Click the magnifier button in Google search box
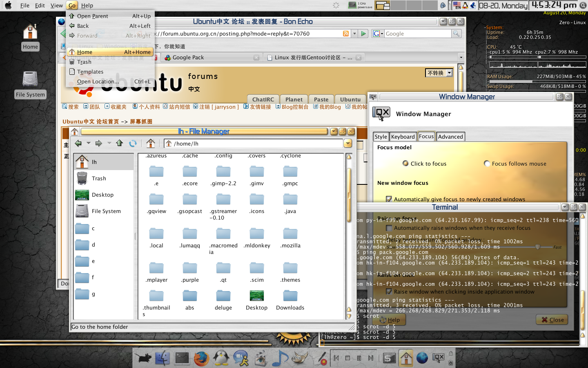This screenshot has width=588, height=368. pos(456,34)
